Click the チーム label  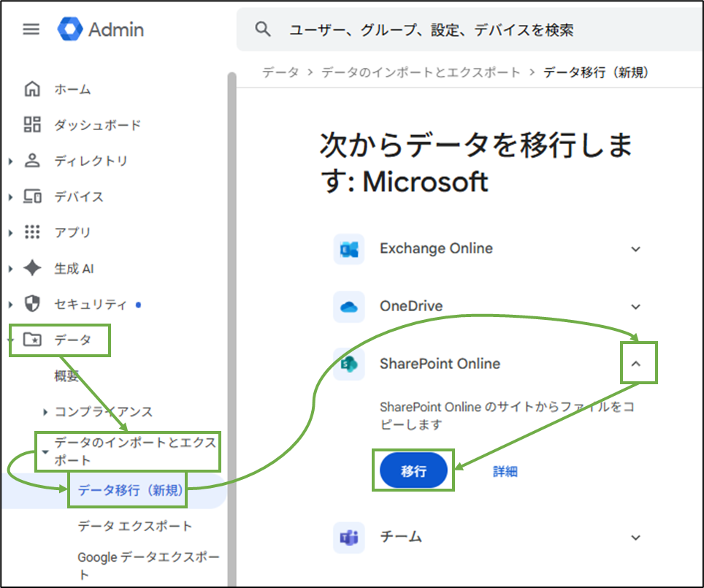tap(401, 537)
